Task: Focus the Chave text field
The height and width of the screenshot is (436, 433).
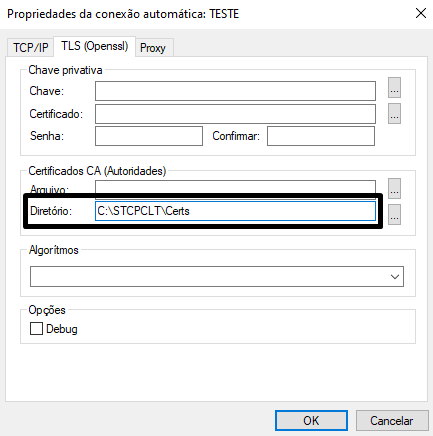Action: 235,91
